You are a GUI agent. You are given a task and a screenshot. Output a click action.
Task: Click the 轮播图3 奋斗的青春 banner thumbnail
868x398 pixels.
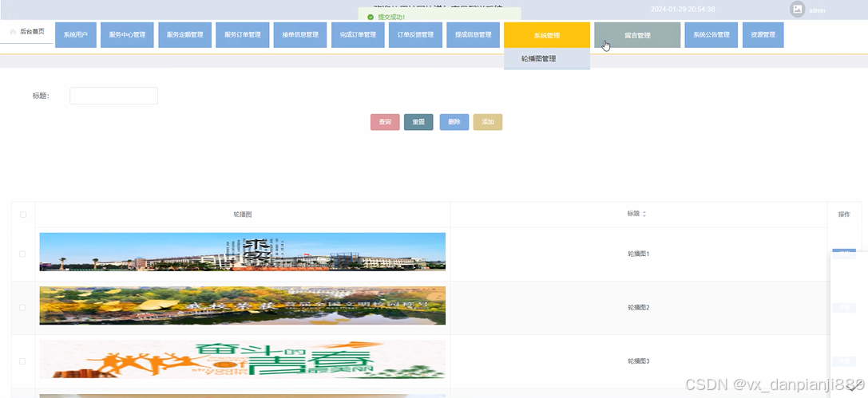tap(243, 359)
